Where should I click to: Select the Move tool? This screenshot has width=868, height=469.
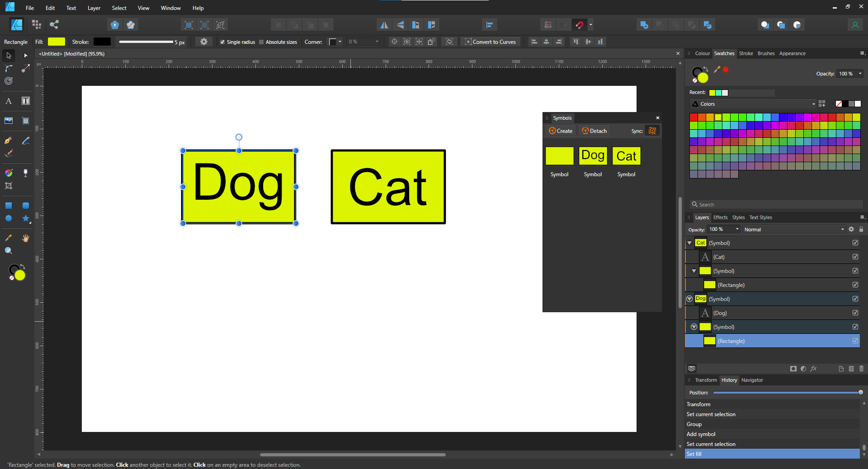click(9, 56)
